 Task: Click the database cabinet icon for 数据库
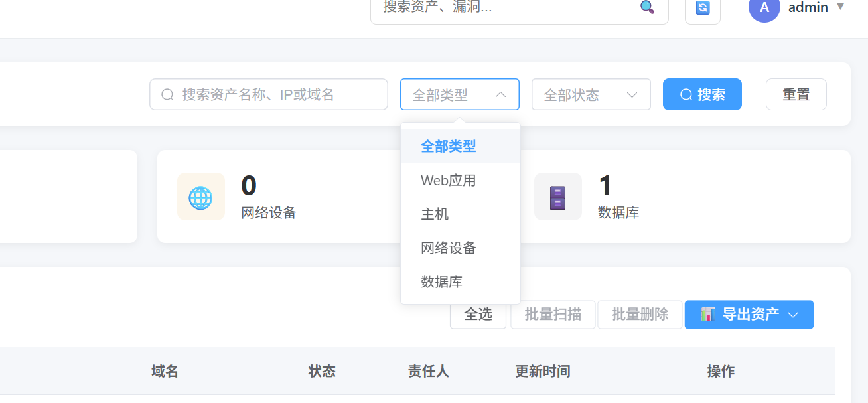coord(557,197)
